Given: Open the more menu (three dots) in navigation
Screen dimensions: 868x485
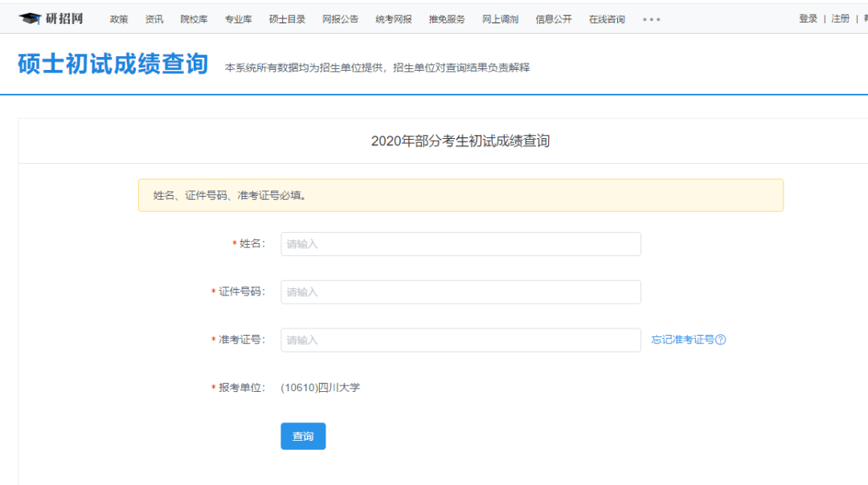Looking at the screenshot, I should pyautogui.click(x=651, y=19).
